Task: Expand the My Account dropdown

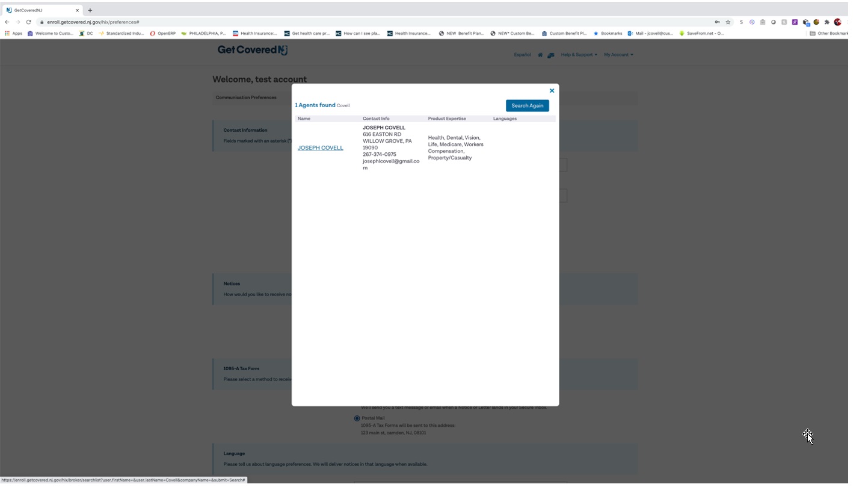Action: click(618, 55)
